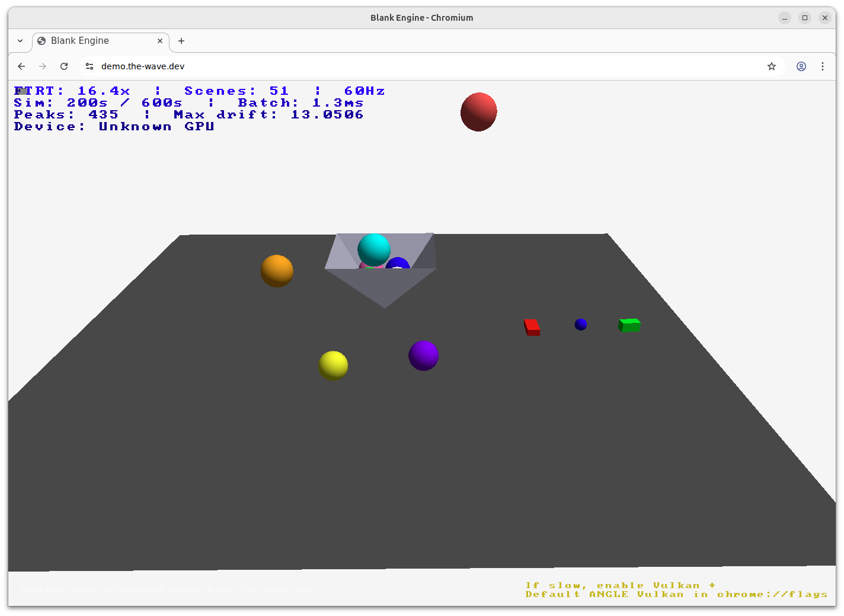The width and height of the screenshot is (844, 616).
Task: Click the yellow sphere
Action: coord(334,365)
